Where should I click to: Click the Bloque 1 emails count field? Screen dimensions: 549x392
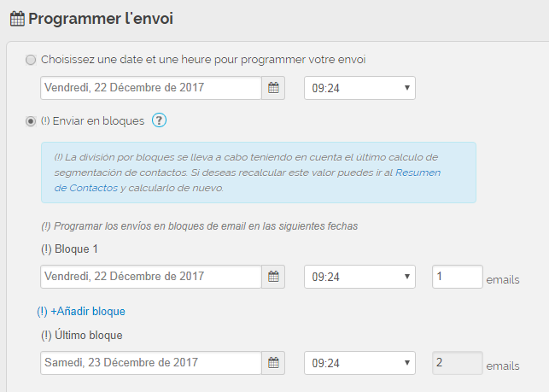(457, 277)
